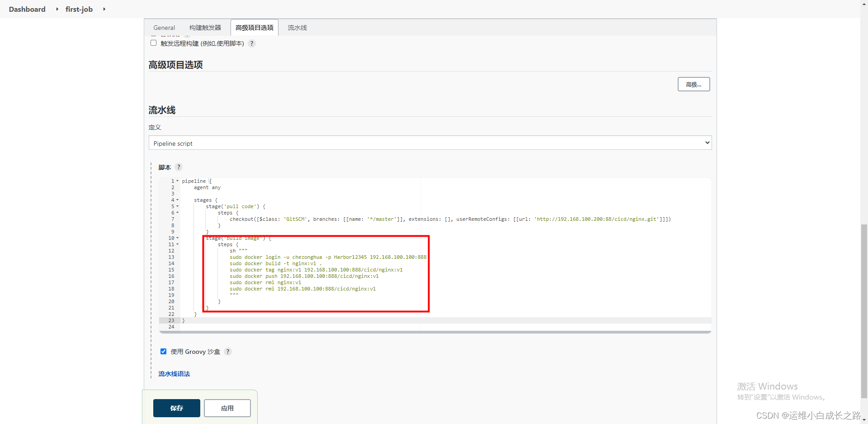Click the 'sudo docker rmi nginx:v1' line
Screen dimensions: 868x424
[265, 282]
